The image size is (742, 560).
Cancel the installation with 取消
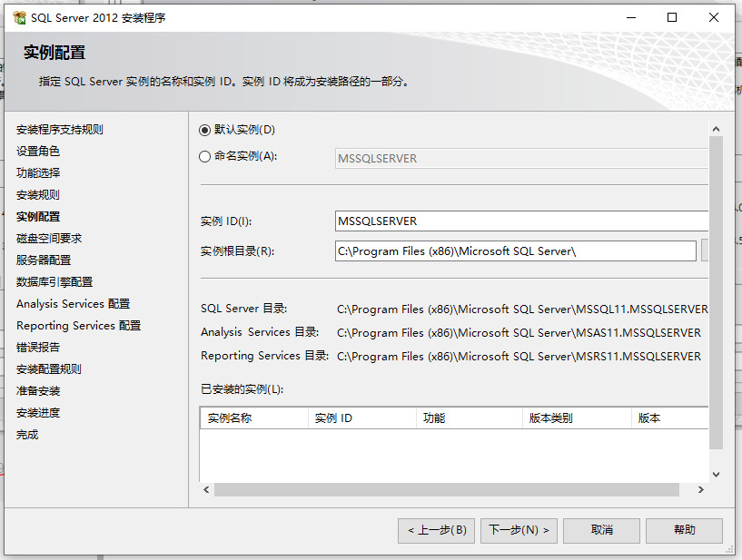pyautogui.click(x=601, y=531)
